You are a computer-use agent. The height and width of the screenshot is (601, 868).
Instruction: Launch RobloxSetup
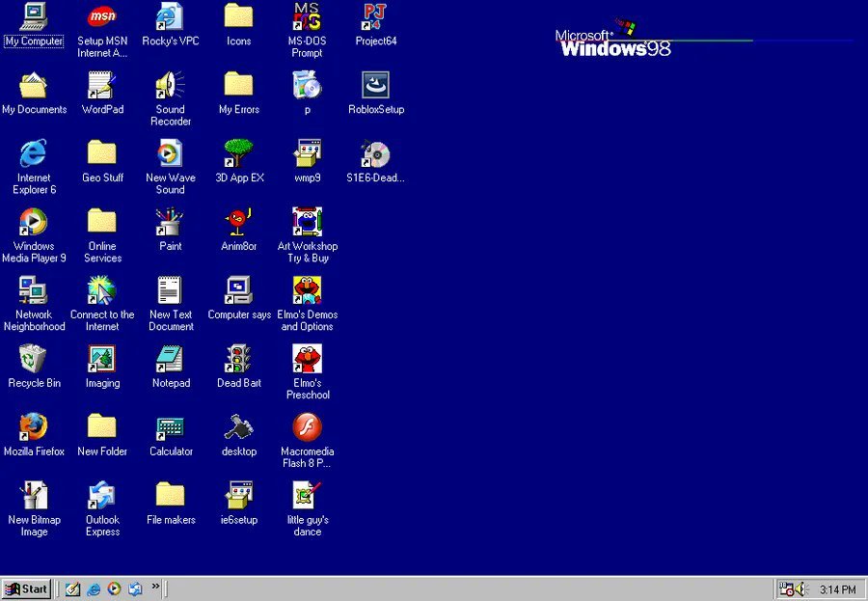click(375, 87)
